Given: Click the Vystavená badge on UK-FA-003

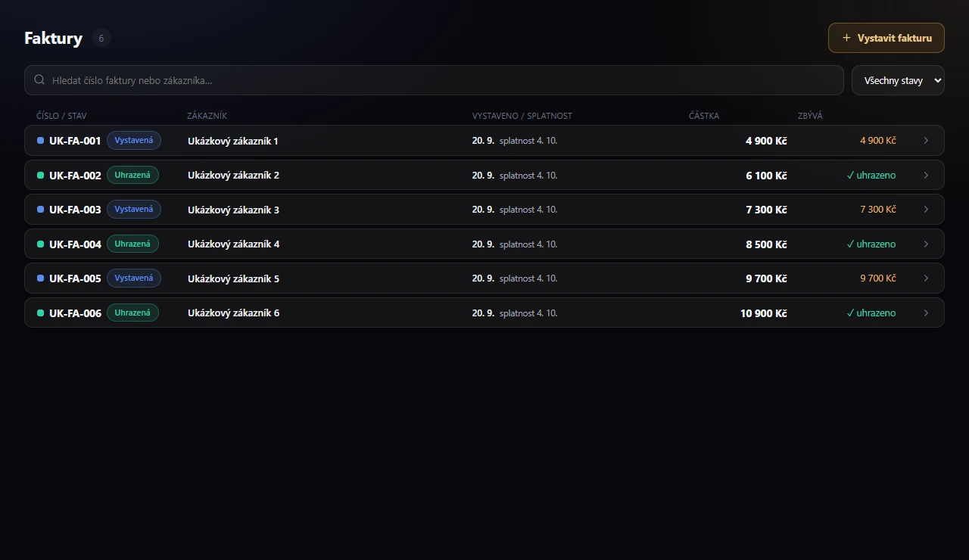Looking at the screenshot, I should click(x=134, y=210).
